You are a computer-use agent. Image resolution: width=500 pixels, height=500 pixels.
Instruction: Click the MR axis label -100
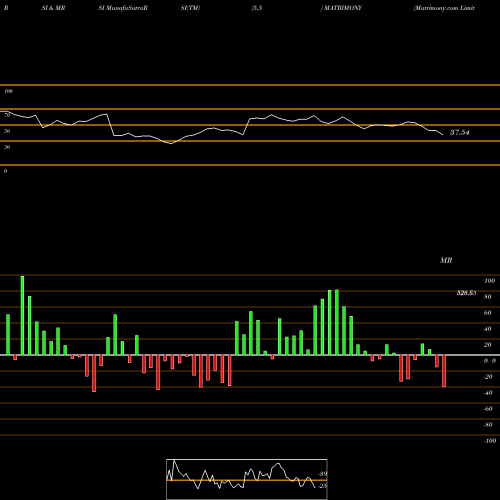tap(490, 441)
